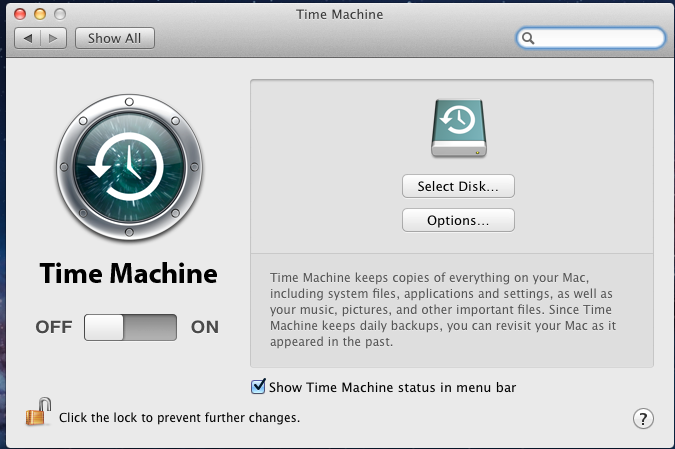Click inside the search input field

click(598, 38)
